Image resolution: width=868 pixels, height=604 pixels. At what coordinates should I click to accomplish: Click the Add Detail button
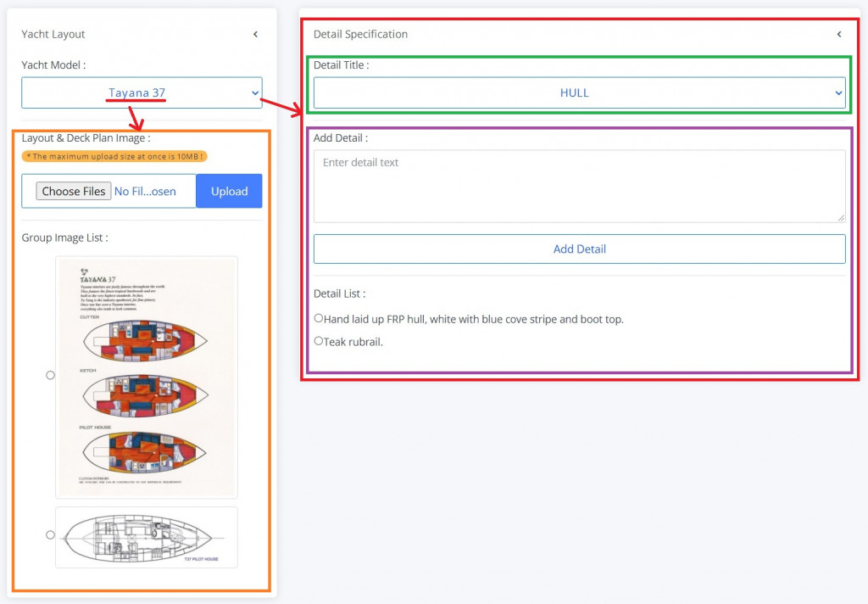click(580, 249)
